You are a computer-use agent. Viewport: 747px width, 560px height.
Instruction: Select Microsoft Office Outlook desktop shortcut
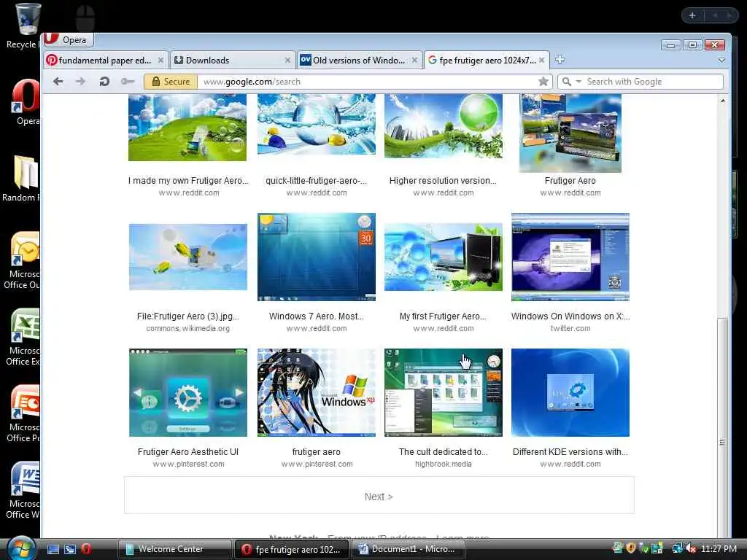pos(23,260)
